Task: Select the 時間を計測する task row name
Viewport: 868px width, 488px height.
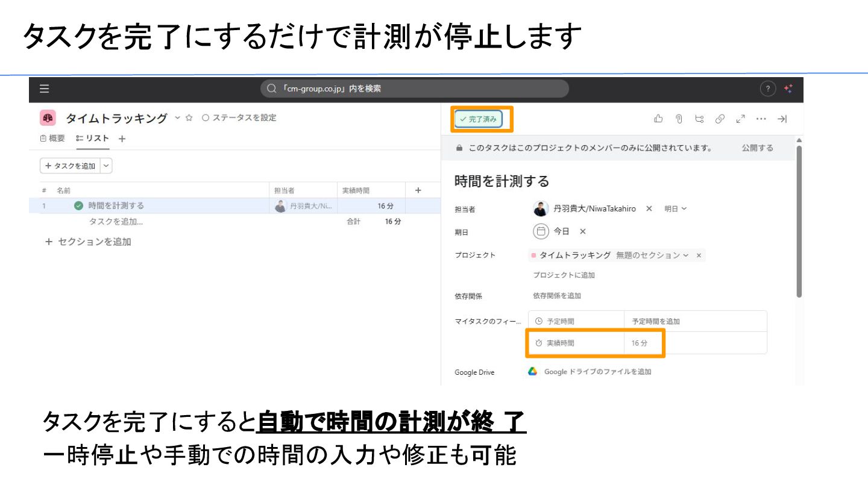Action: click(116, 205)
